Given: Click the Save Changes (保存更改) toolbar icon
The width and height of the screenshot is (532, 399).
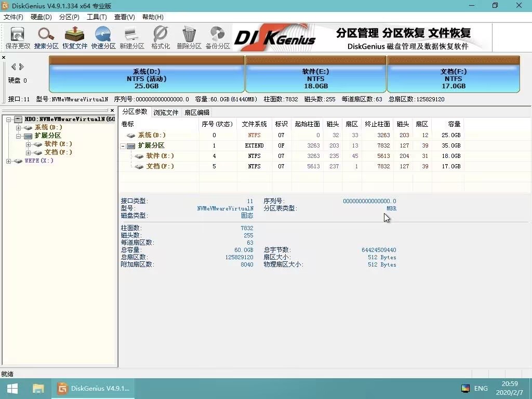Looking at the screenshot, I should pos(18,37).
